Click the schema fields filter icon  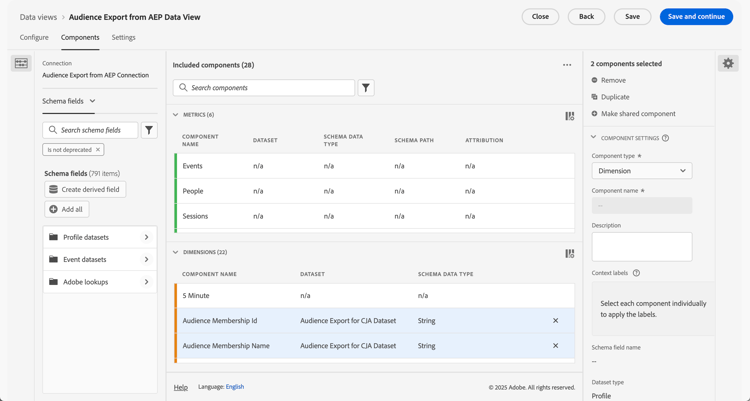(149, 130)
